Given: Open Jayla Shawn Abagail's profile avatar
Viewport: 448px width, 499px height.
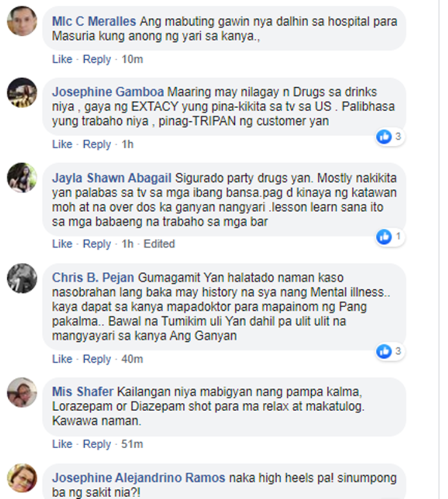Looking at the screenshot, I should pos(22,177).
